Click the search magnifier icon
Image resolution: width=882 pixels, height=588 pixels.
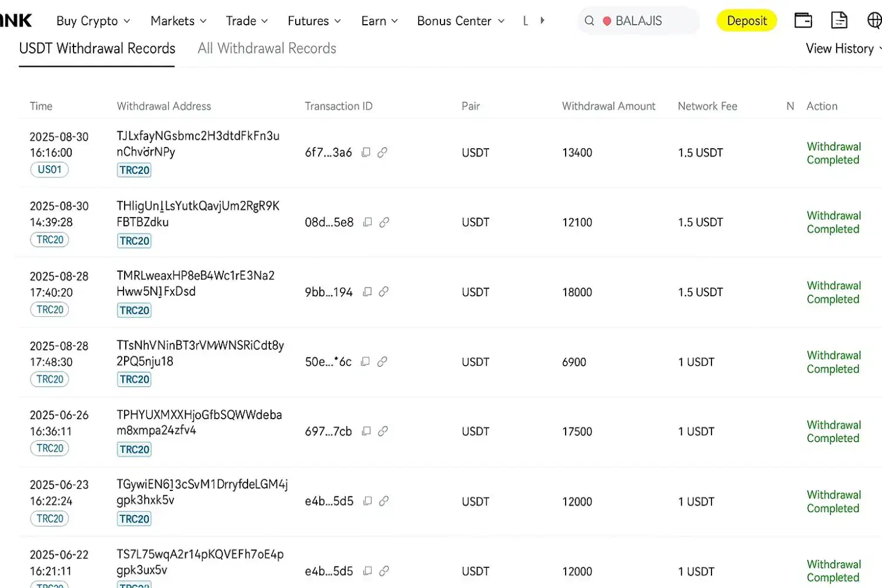(589, 21)
